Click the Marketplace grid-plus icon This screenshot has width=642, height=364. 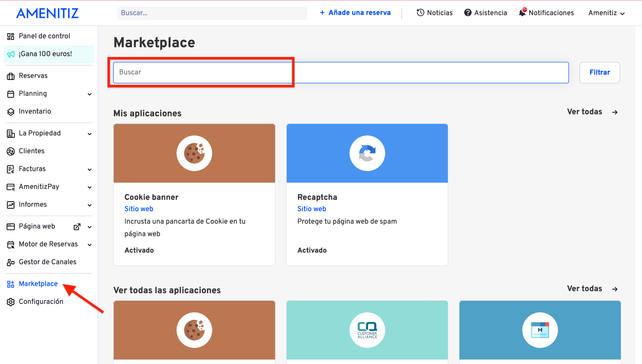click(10, 284)
